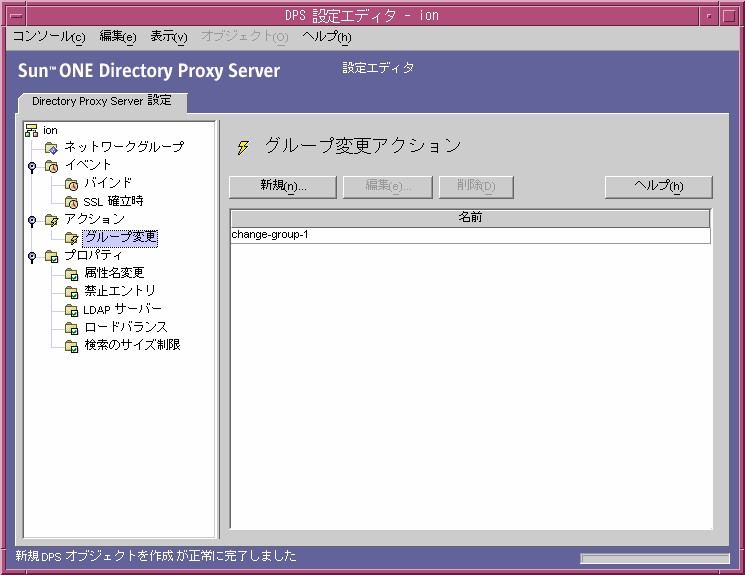Open the 表示 menu
This screenshot has width=745, height=575.
click(x=169, y=37)
